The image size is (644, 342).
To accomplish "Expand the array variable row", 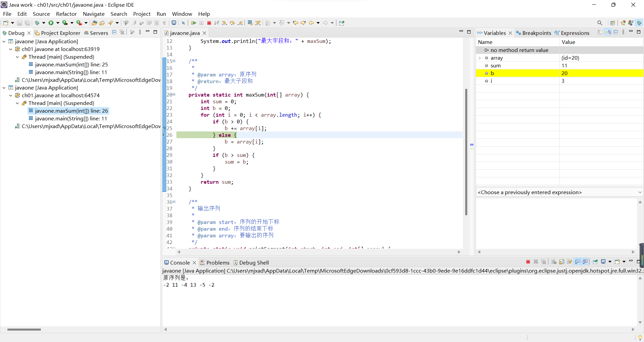I will point(480,58).
